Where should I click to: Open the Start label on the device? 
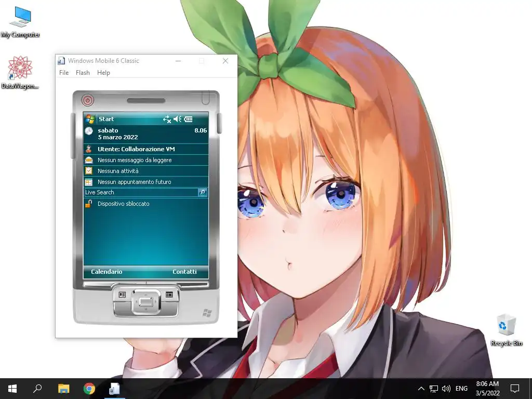[106, 119]
